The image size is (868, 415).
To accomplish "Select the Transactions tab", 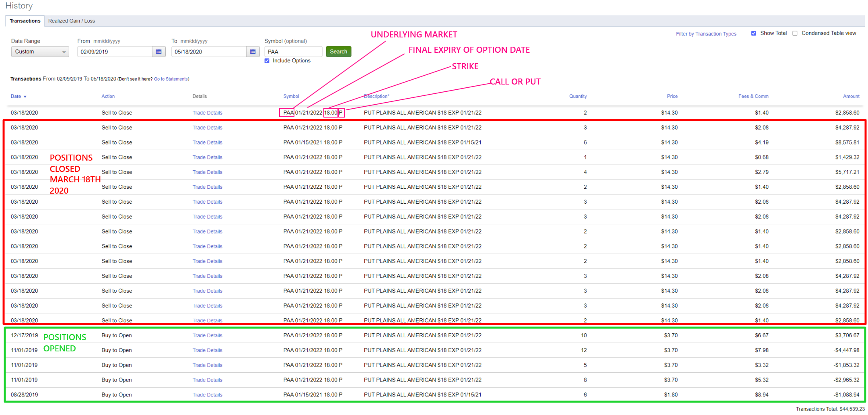I will (x=25, y=21).
